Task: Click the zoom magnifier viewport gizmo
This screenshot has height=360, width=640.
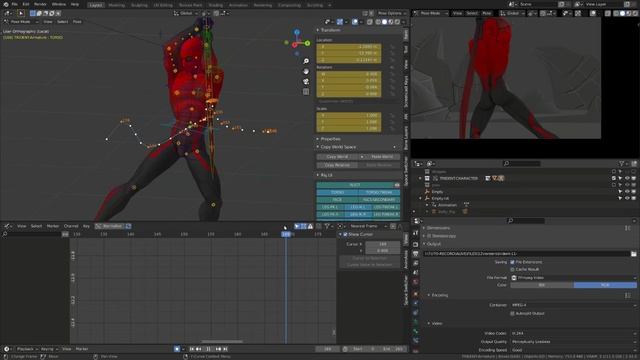Action: click(306, 61)
